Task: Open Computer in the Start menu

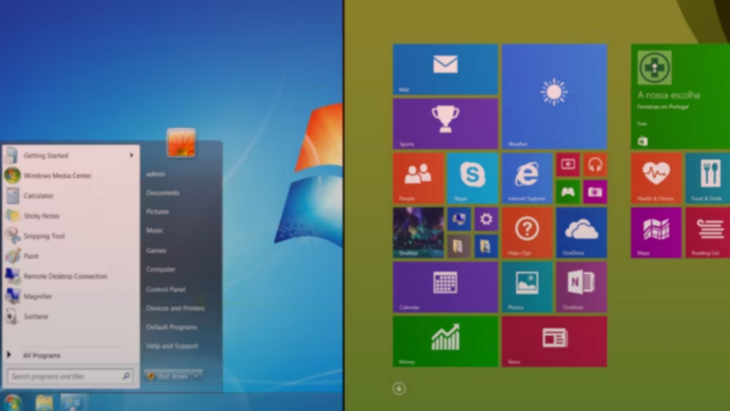Action: pos(161,270)
